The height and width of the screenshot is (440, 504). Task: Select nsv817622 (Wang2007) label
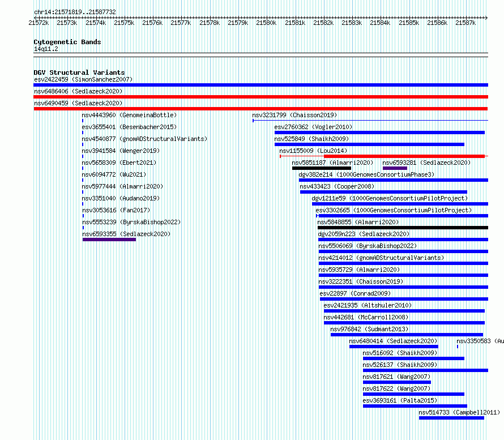[x=396, y=388]
